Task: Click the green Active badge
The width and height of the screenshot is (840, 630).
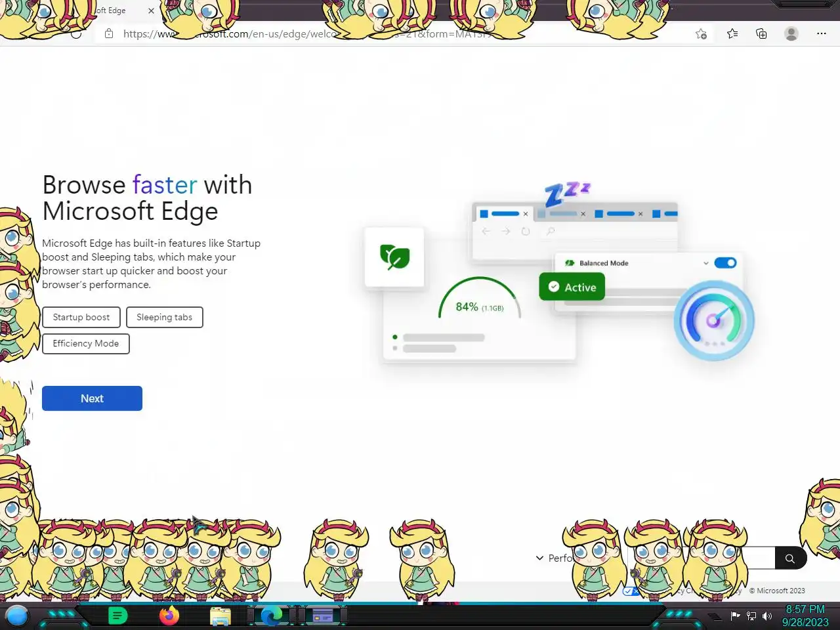Action: 572,287
